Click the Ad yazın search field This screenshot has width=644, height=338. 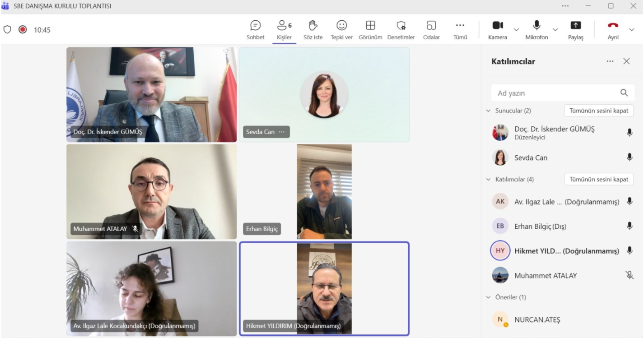click(555, 93)
